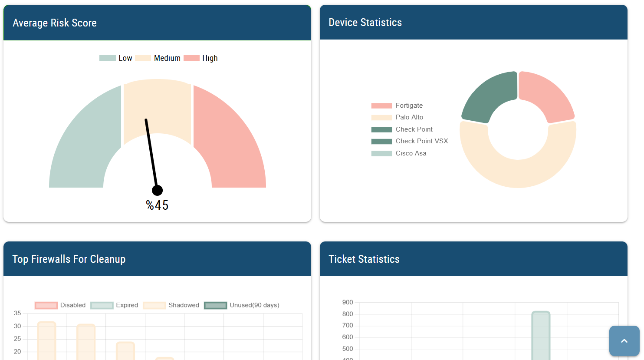Hide the Disabled series in cleanup chart
644x360 pixels.
point(46,305)
